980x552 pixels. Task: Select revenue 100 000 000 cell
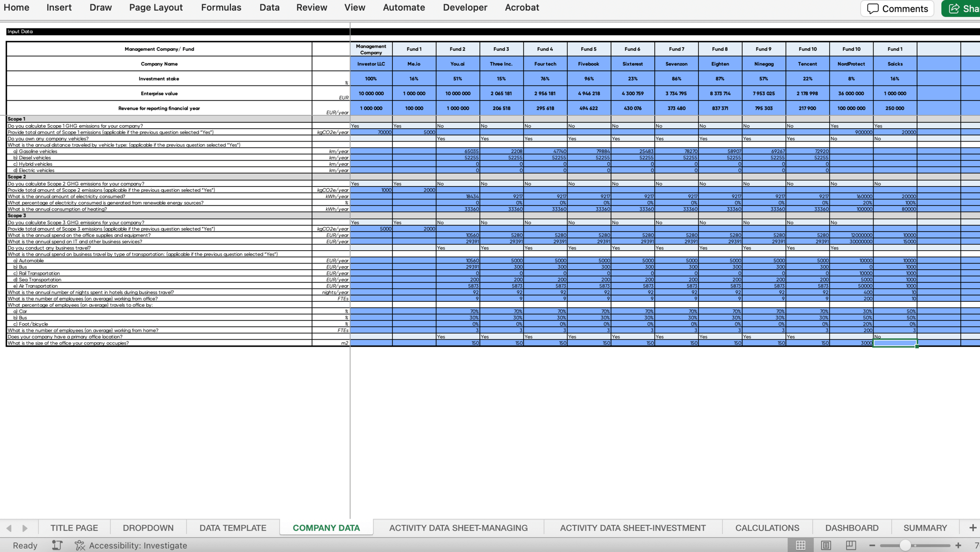tap(851, 108)
